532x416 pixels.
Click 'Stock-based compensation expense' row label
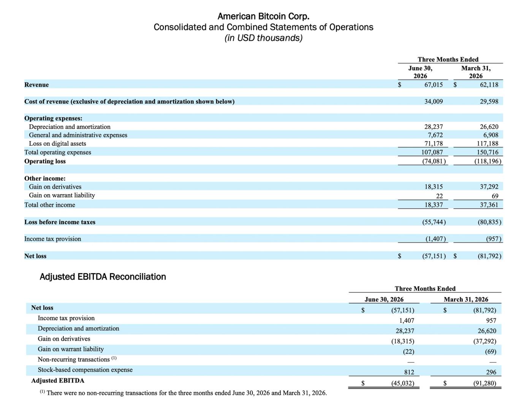click(85, 370)
